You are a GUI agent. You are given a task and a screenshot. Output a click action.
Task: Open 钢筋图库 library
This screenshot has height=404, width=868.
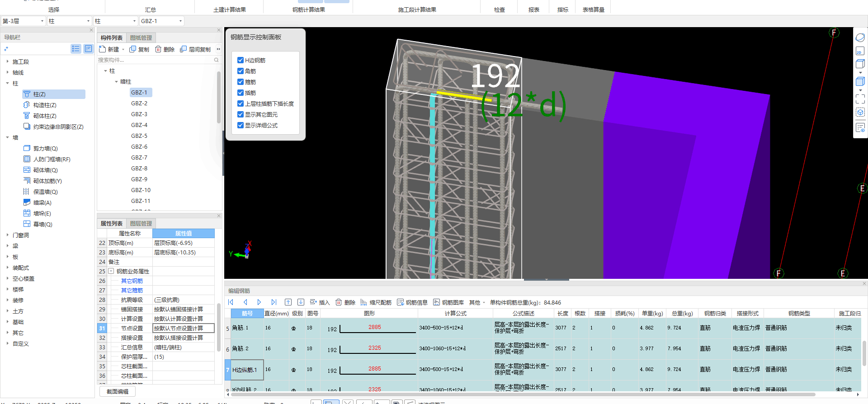click(448, 302)
